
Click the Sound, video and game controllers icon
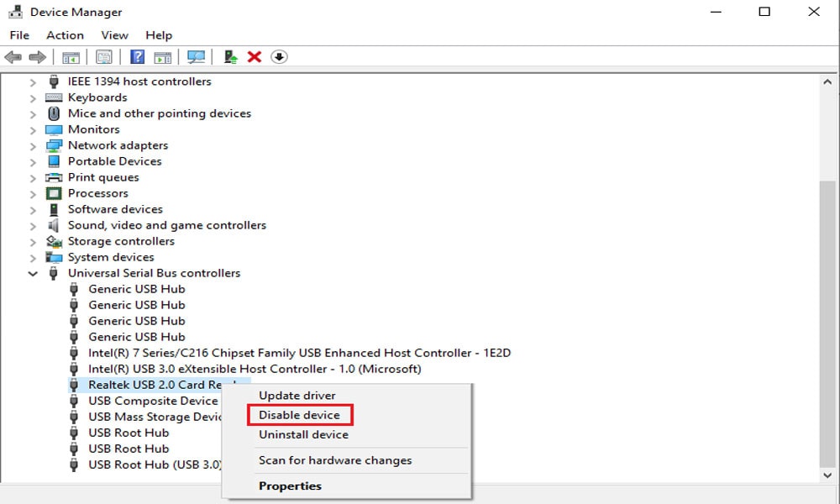tap(54, 225)
